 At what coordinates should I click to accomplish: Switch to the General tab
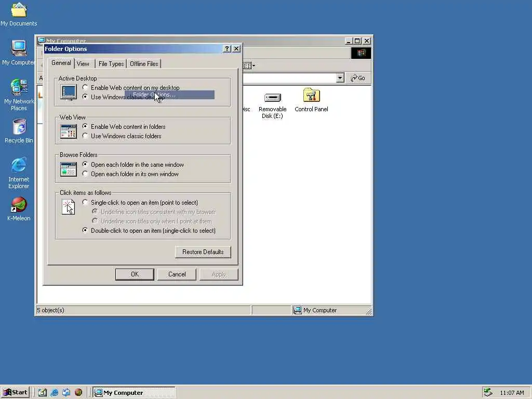[x=61, y=63]
